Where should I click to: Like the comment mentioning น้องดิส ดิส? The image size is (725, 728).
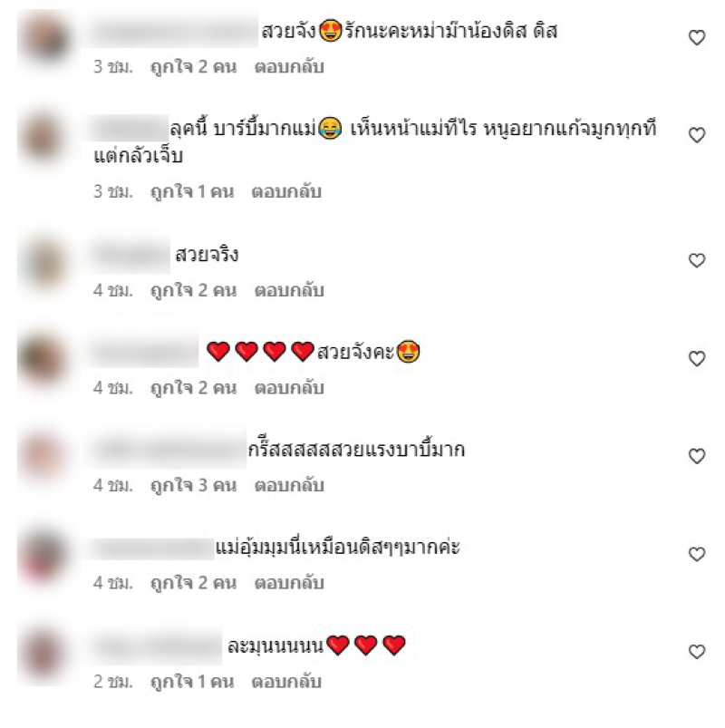[x=696, y=37]
